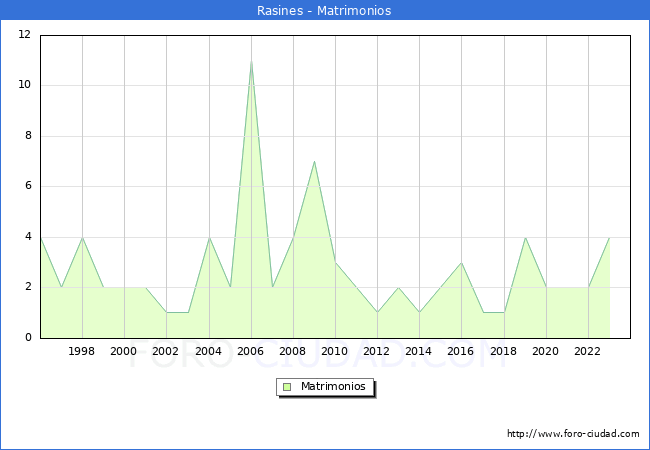Select the 2002 x-axis label
Image resolution: width=650 pixels, height=450 pixels.
pyautogui.click(x=166, y=352)
